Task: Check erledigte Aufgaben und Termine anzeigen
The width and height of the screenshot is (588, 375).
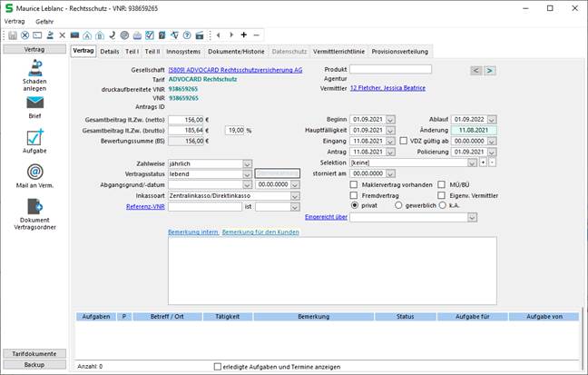Action: (x=217, y=367)
